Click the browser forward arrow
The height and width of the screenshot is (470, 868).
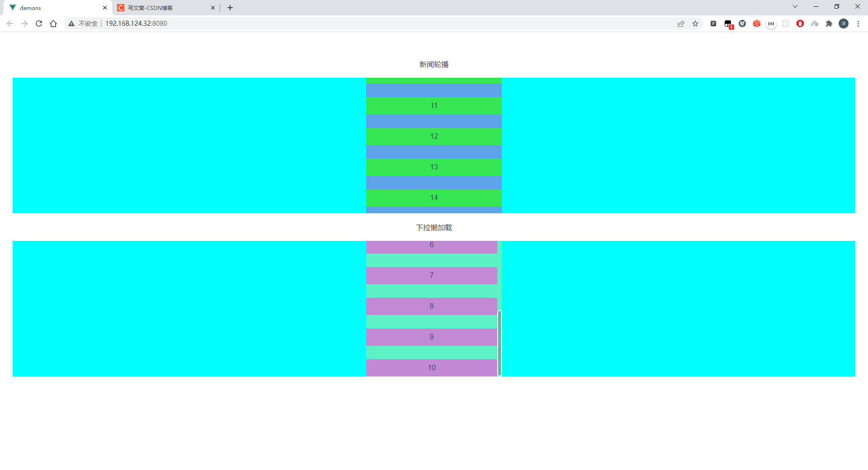[x=24, y=23]
